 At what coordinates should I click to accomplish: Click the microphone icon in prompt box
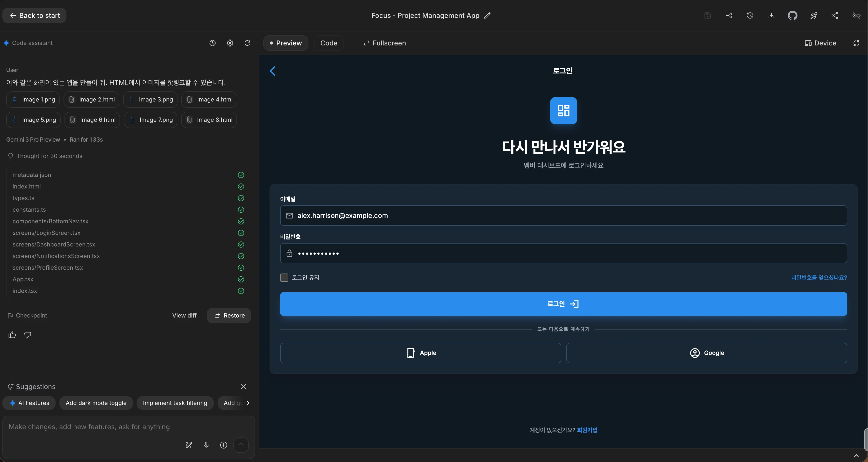(206, 445)
